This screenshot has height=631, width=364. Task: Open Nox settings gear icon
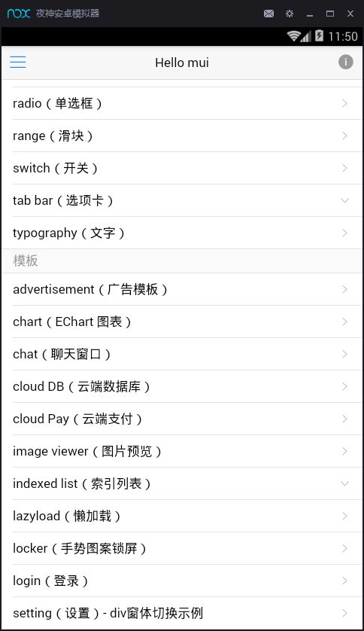[290, 14]
